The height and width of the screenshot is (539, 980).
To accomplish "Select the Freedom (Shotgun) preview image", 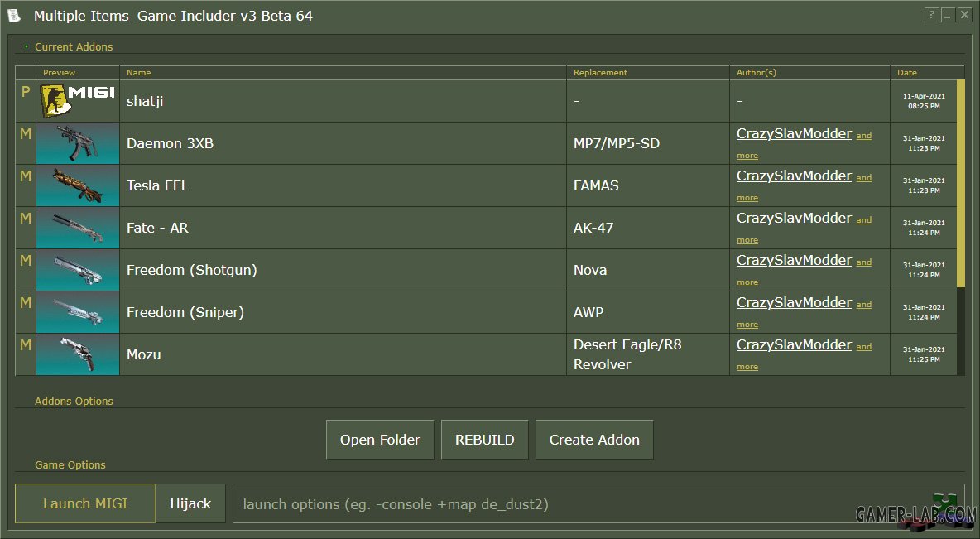I will click(78, 270).
